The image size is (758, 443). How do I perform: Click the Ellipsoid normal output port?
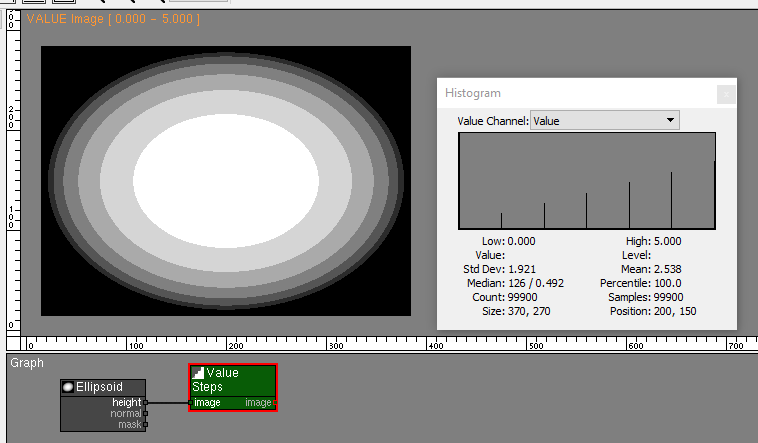146,413
